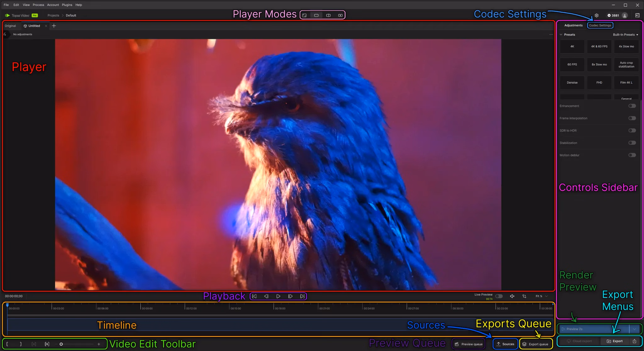644x351 pixels.
Task: Open the Process menu
Action: (x=38, y=5)
